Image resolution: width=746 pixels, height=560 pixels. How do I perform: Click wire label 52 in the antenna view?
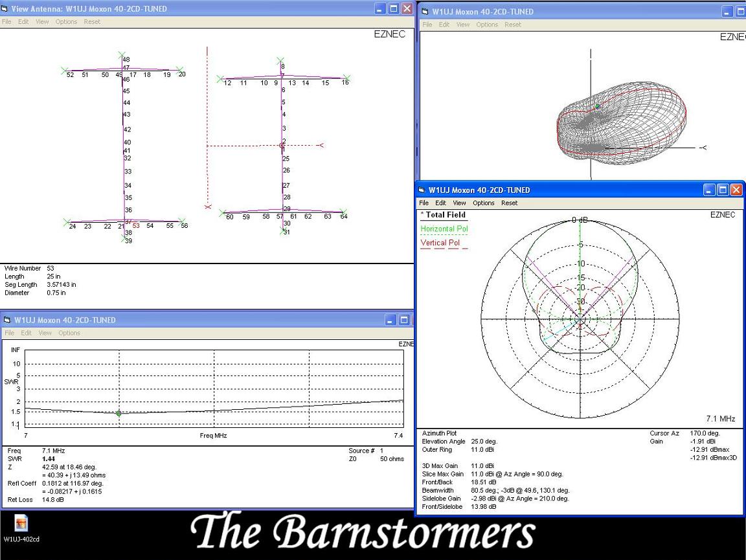[70, 74]
